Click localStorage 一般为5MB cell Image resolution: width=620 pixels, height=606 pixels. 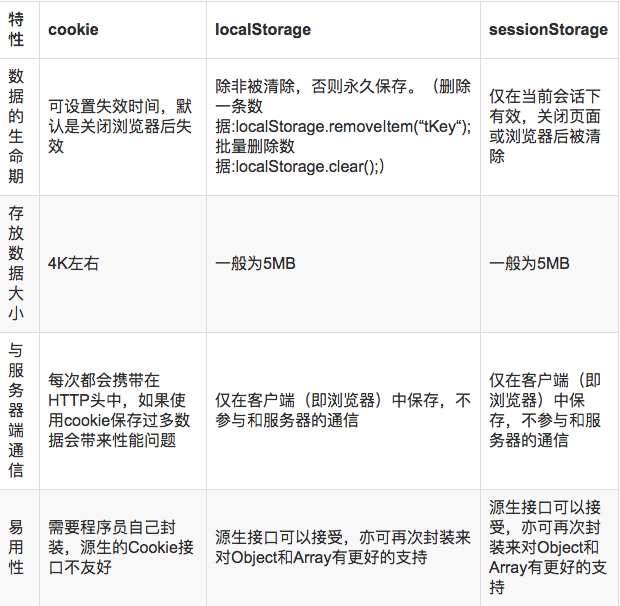(x=255, y=263)
